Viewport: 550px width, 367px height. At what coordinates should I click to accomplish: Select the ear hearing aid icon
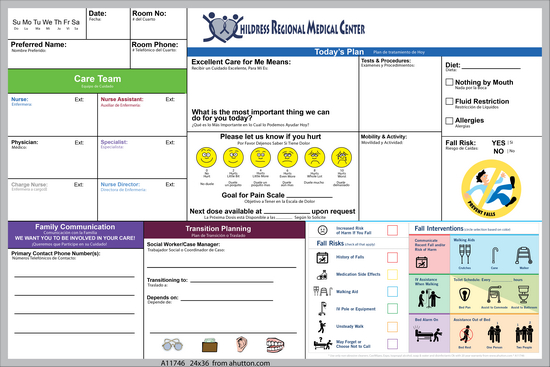point(241,344)
